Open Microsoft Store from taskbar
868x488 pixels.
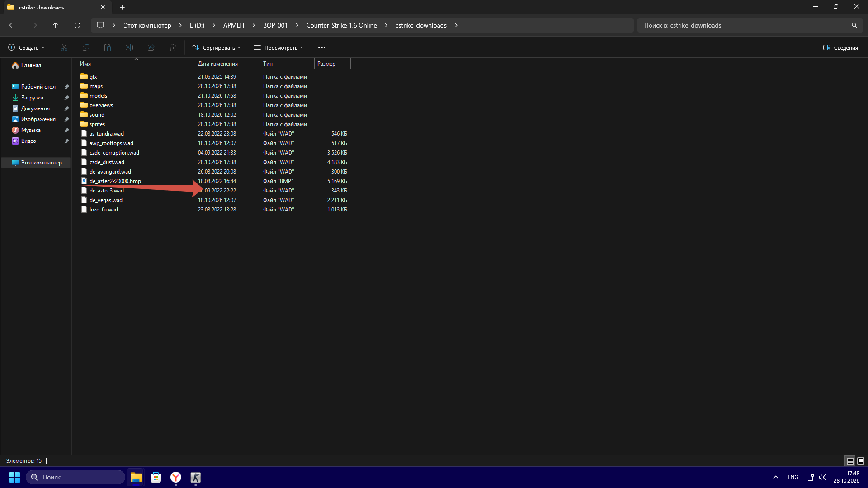[156, 477]
